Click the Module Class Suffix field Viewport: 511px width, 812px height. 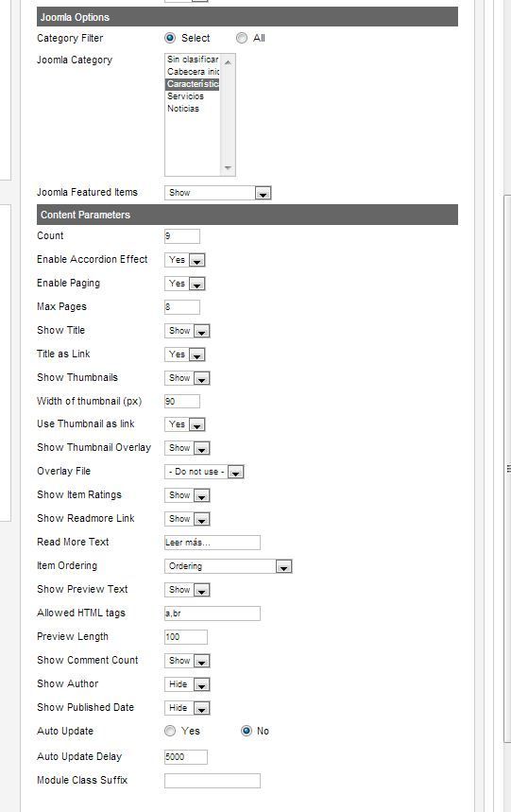tap(213, 781)
